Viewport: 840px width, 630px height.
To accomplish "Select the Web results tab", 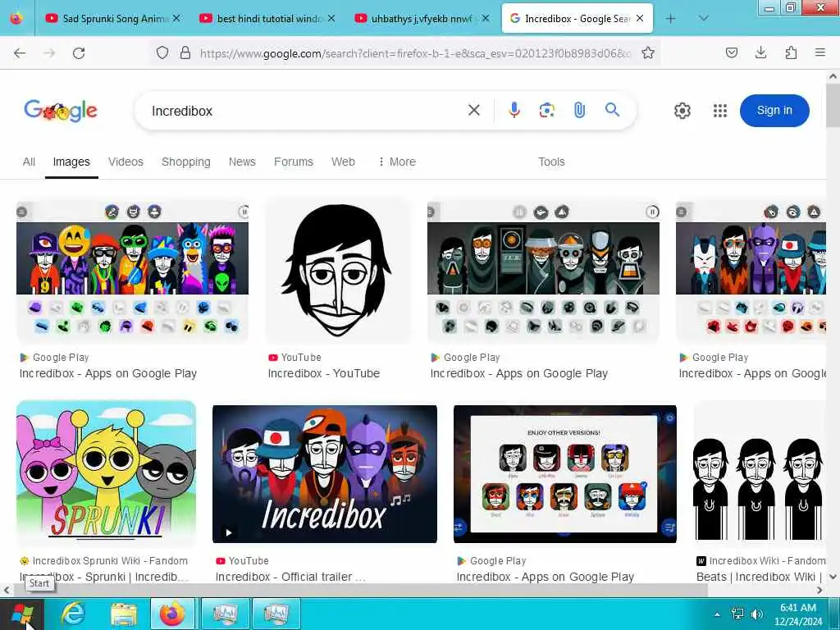I will (343, 162).
